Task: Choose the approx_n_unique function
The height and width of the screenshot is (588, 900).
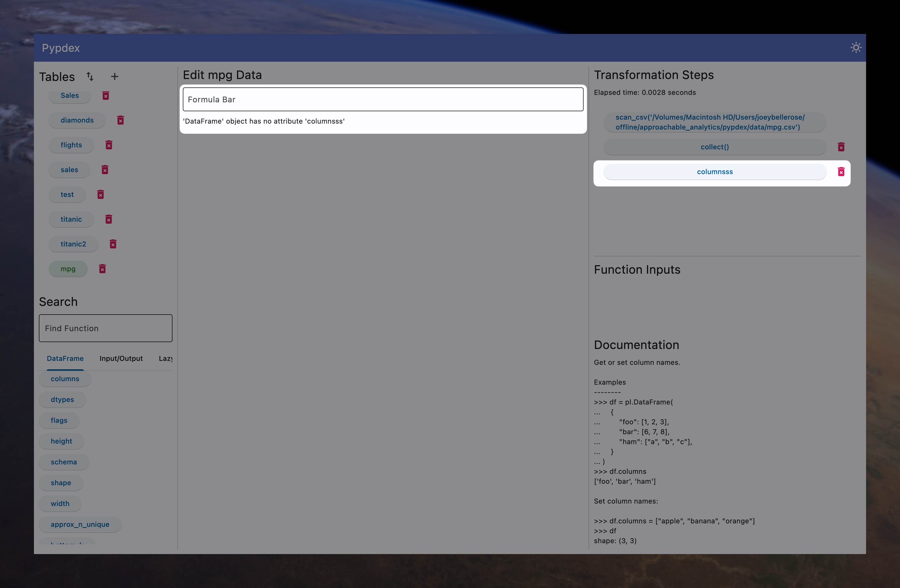Action: point(80,525)
